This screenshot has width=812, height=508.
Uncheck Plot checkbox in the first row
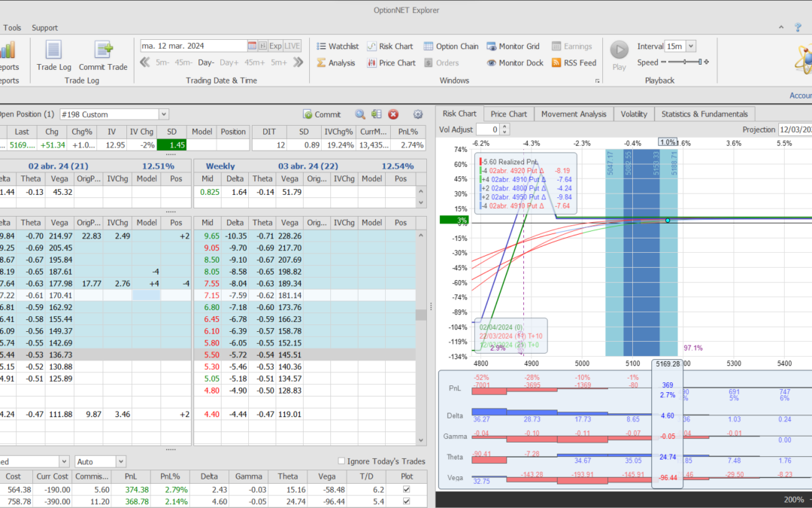pos(407,490)
